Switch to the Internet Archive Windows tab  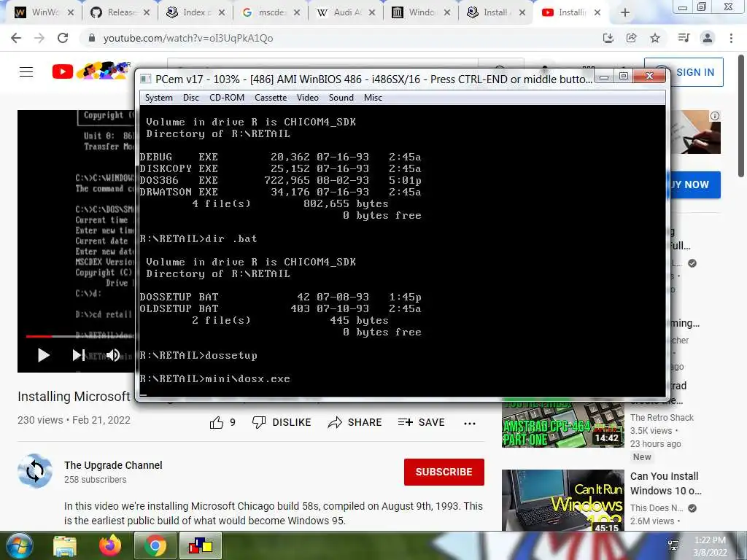421,12
